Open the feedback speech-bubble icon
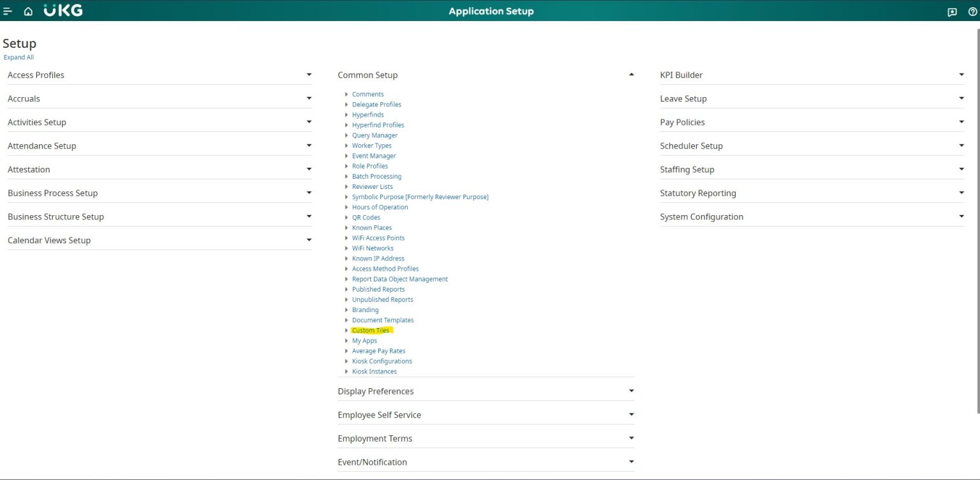This screenshot has width=980, height=480. [952, 11]
